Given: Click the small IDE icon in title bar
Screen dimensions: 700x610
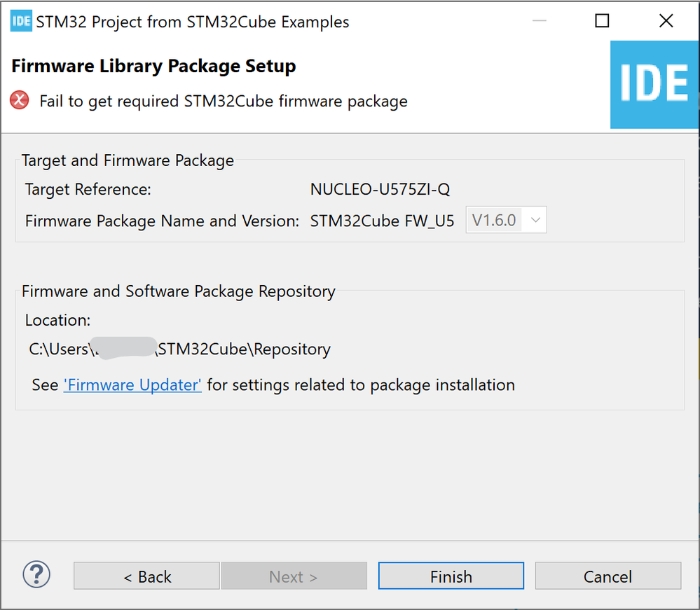Looking at the screenshot, I should coord(21,21).
